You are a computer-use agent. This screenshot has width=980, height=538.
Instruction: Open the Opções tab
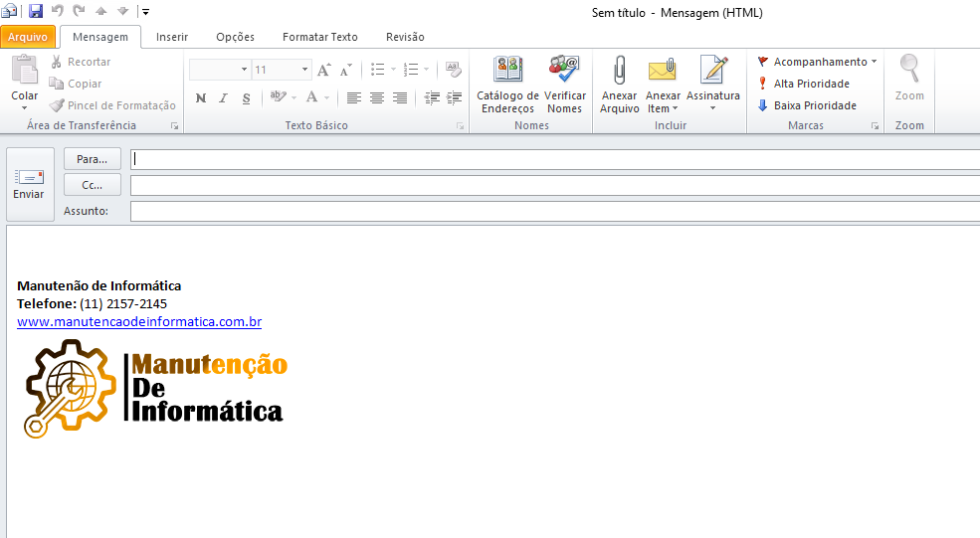point(235,37)
